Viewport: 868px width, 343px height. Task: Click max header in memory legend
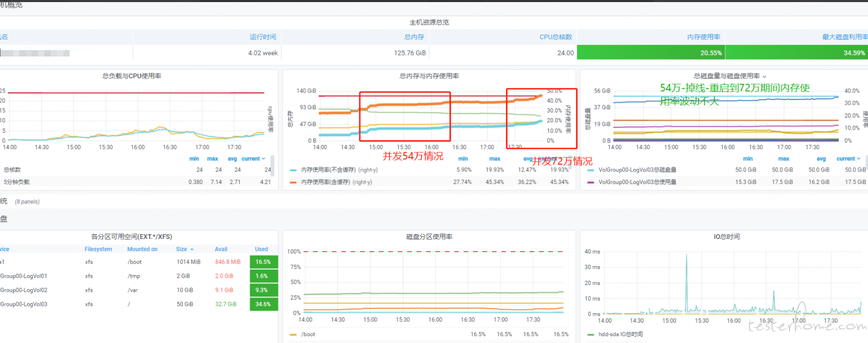coord(495,158)
